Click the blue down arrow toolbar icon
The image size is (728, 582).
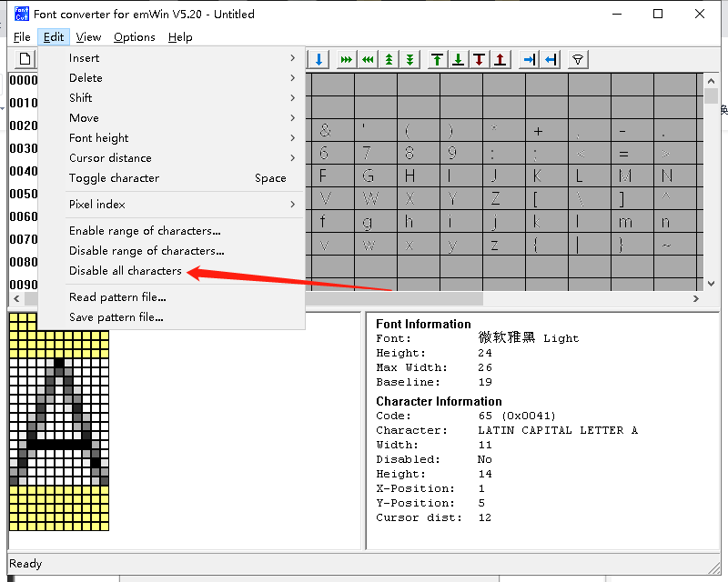[319, 60]
